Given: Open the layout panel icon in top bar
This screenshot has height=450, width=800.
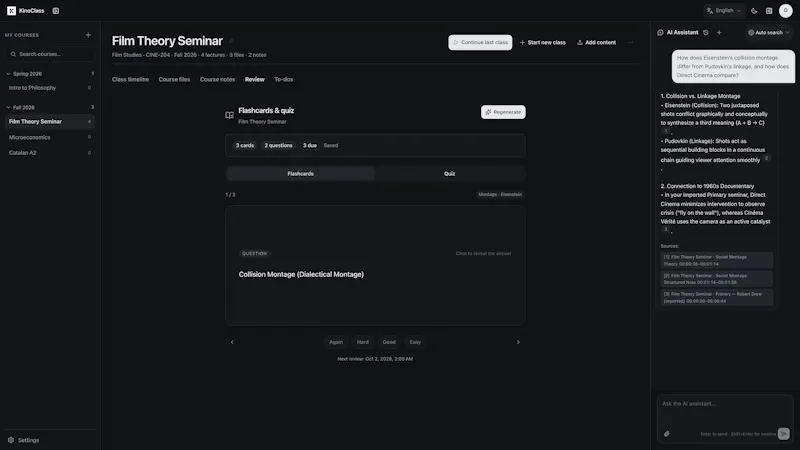Looking at the screenshot, I should pyautogui.click(x=769, y=11).
